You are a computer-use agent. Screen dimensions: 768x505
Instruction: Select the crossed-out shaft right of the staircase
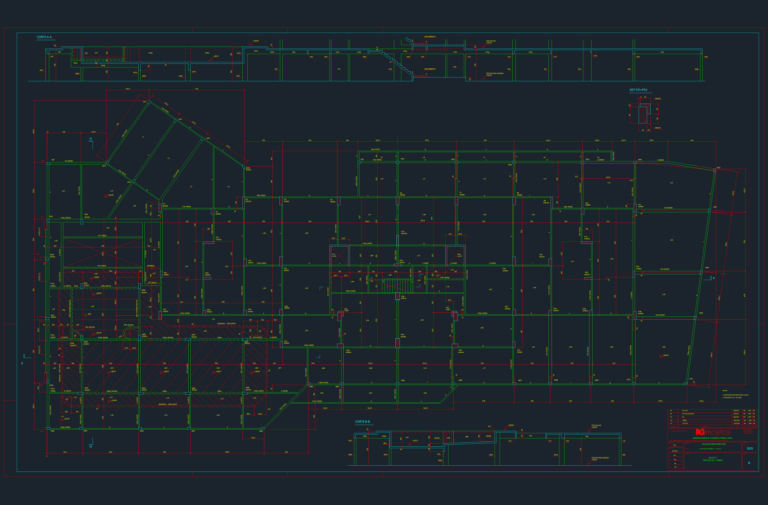[x=455, y=255]
